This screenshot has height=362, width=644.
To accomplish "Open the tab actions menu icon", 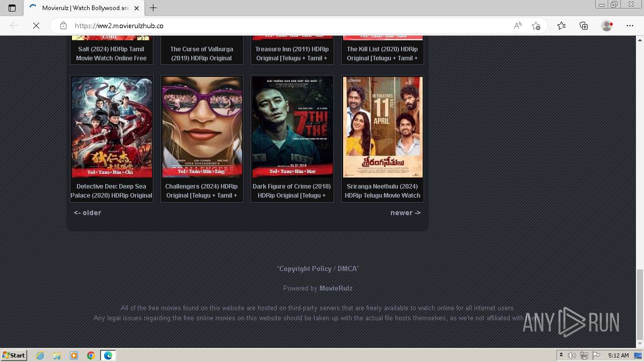I will 12,8.
